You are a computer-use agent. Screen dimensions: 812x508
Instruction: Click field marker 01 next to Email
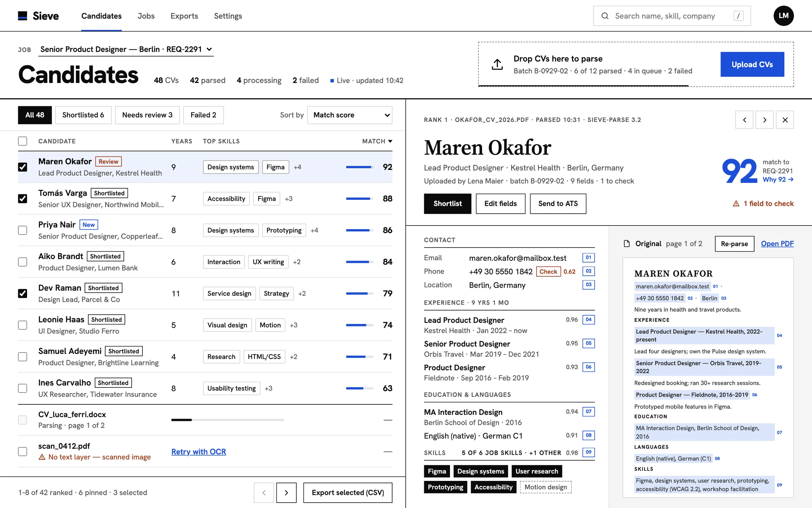tap(589, 258)
